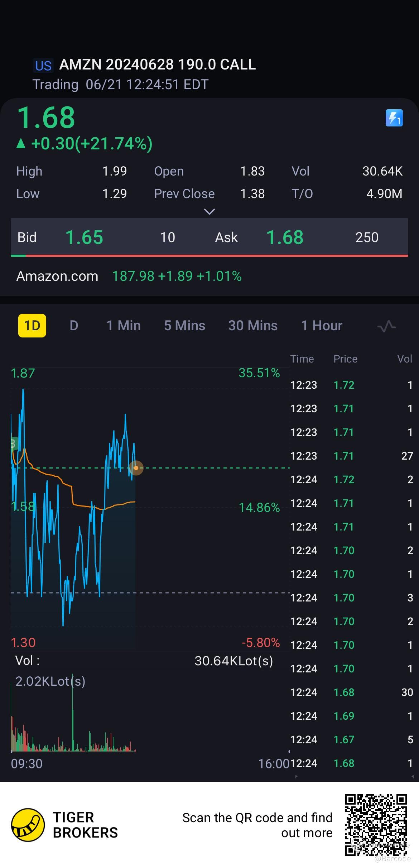The width and height of the screenshot is (419, 868).
Task: Tap the Bid price 1.65
Action: pos(84,237)
